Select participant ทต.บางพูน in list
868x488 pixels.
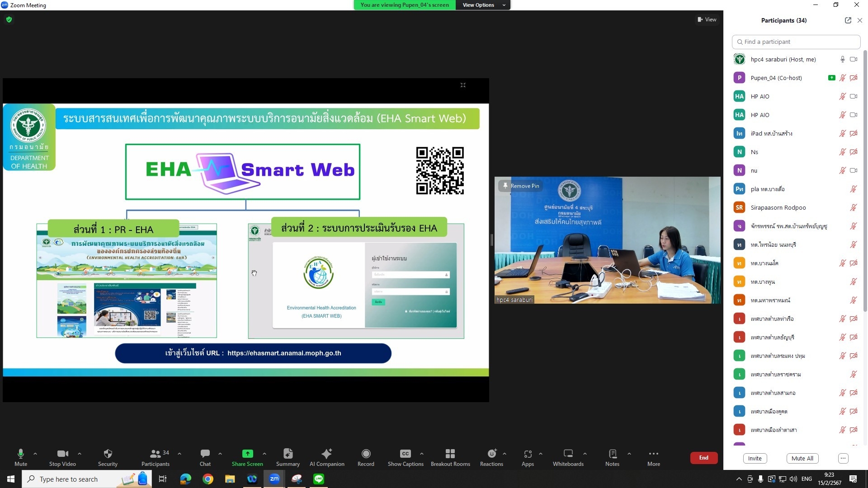coord(796,282)
